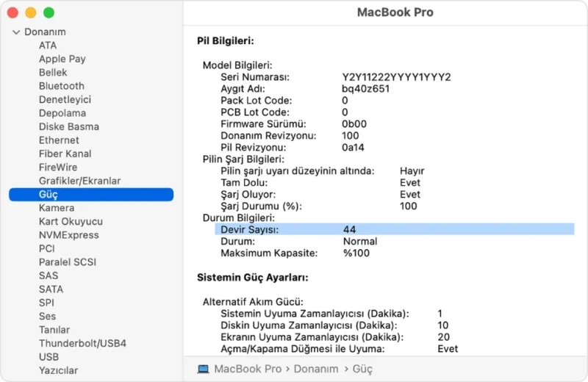Viewport: 588px width, 382px height.
Task: Click Diskin Uyuma Zamanlayıcısı value 10
Action: tap(443, 325)
